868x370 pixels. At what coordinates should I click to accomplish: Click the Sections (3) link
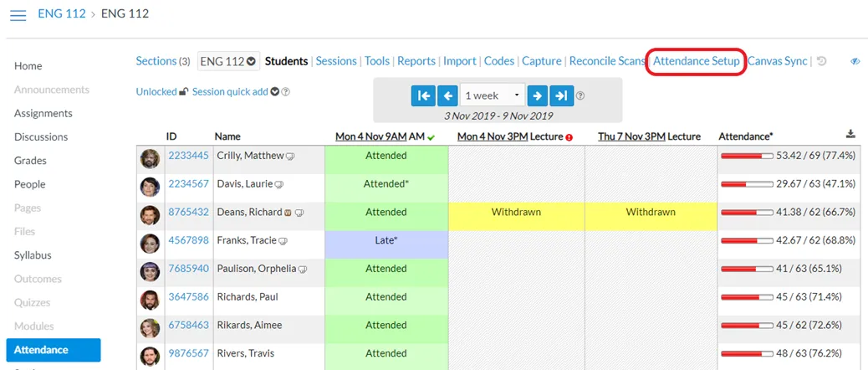(x=163, y=61)
